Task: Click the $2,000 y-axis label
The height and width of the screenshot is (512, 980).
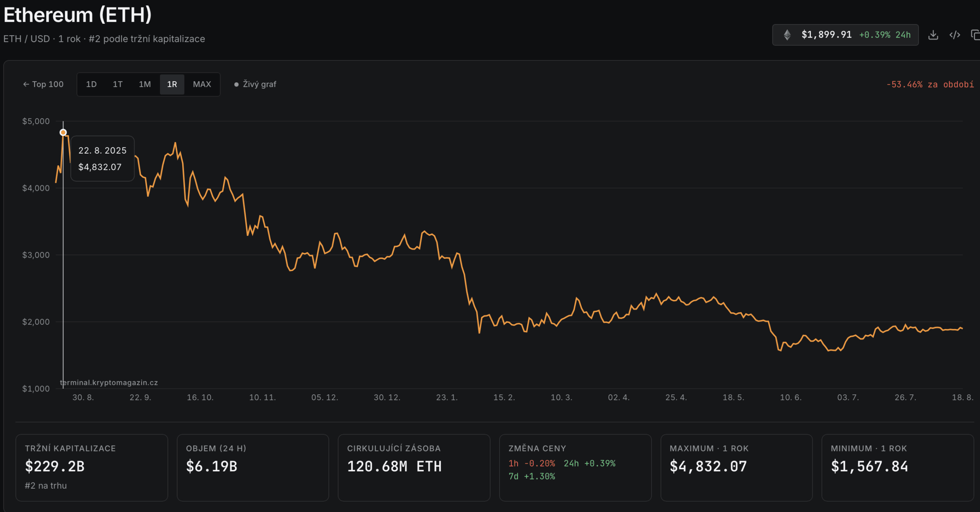Action: point(36,322)
